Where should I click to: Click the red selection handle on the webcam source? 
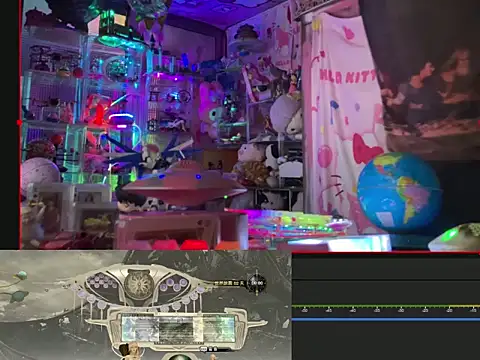tap(19, 123)
